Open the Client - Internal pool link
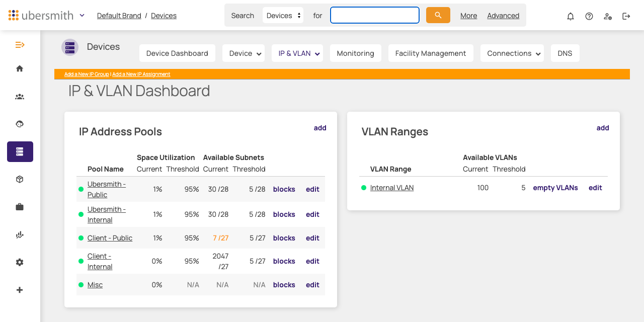 coord(100,261)
